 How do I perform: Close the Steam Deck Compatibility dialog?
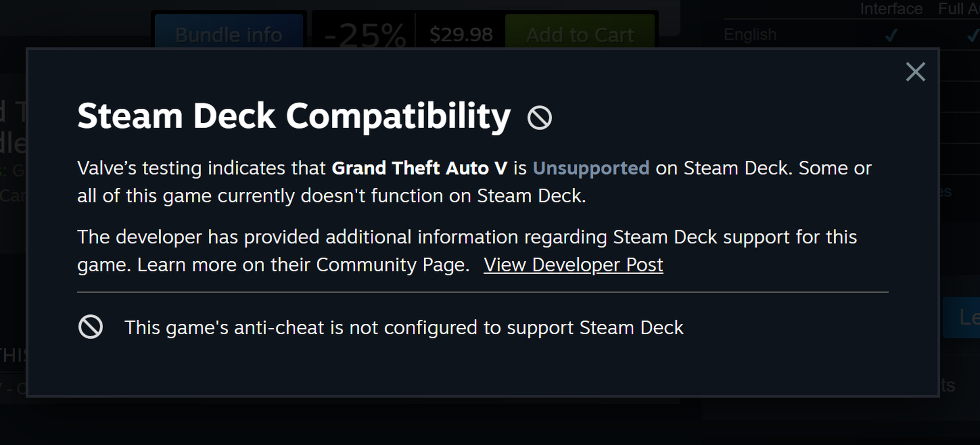(x=915, y=72)
